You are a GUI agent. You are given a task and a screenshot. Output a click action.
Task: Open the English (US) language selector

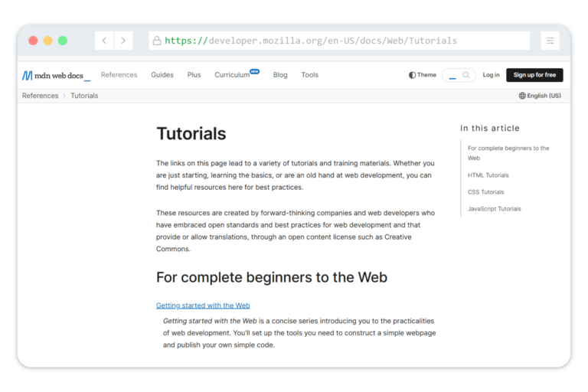(540, 96)
